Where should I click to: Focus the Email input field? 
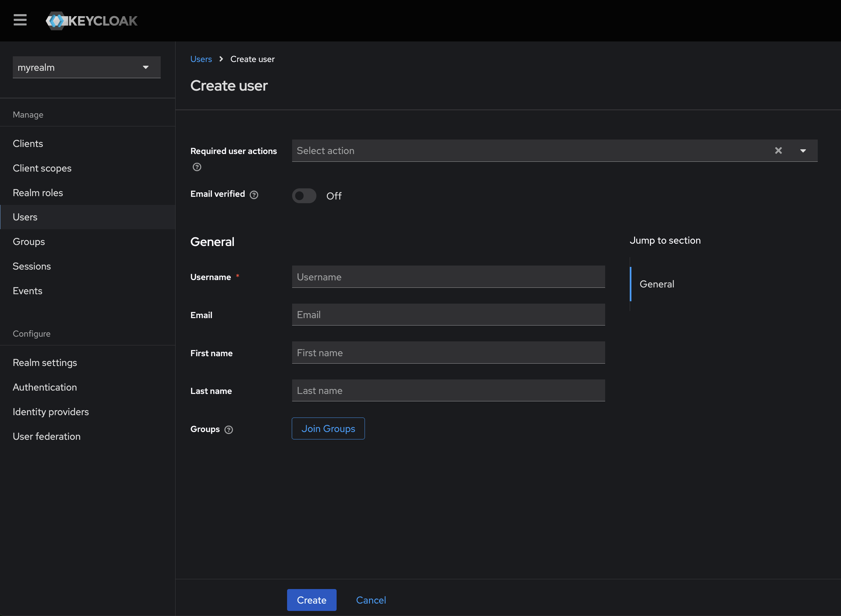click(x=448, y=315)
